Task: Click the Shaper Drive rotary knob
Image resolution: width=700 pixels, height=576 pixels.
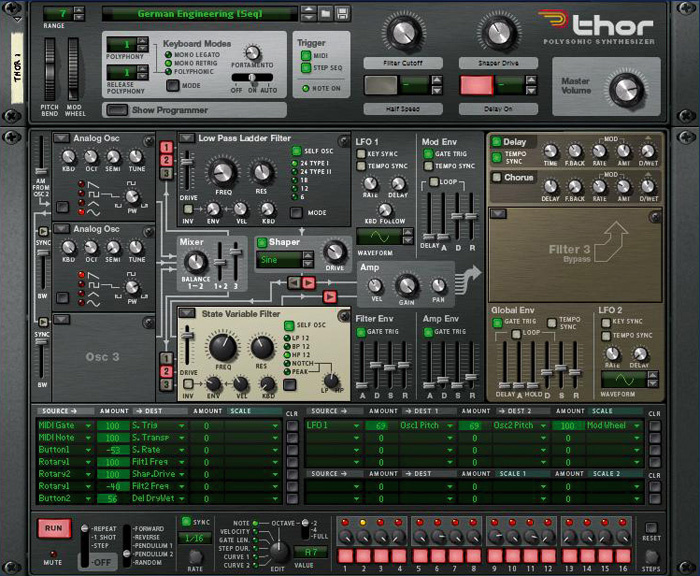Action: [499, 31]
